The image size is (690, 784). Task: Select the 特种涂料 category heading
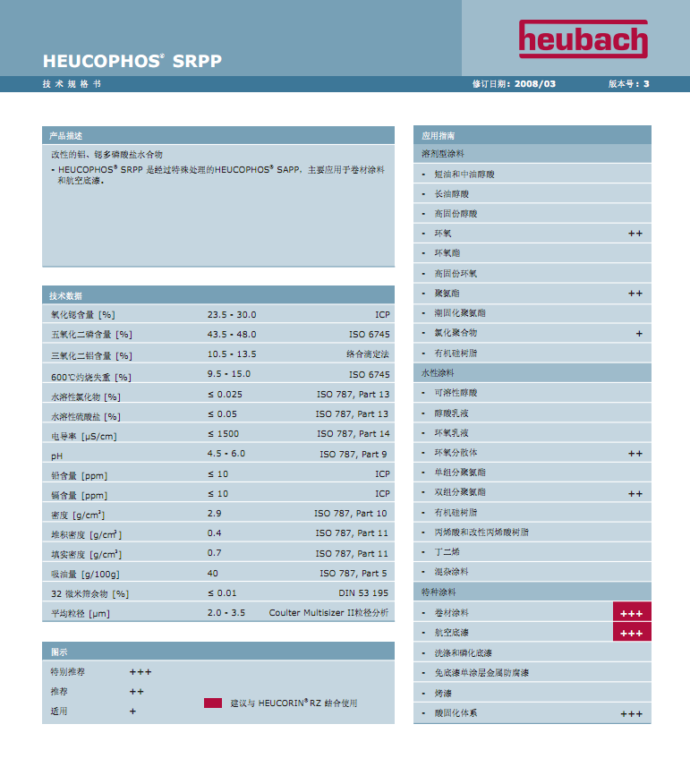pos(439,592)
